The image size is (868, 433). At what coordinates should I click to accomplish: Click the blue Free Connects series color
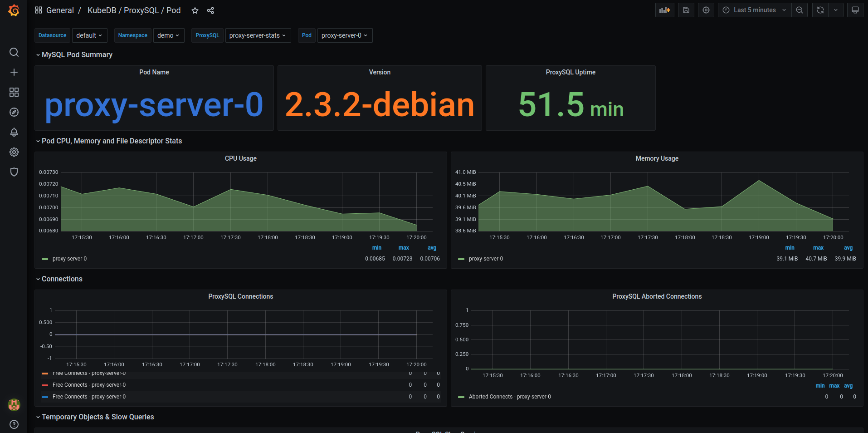coord(45,397)
